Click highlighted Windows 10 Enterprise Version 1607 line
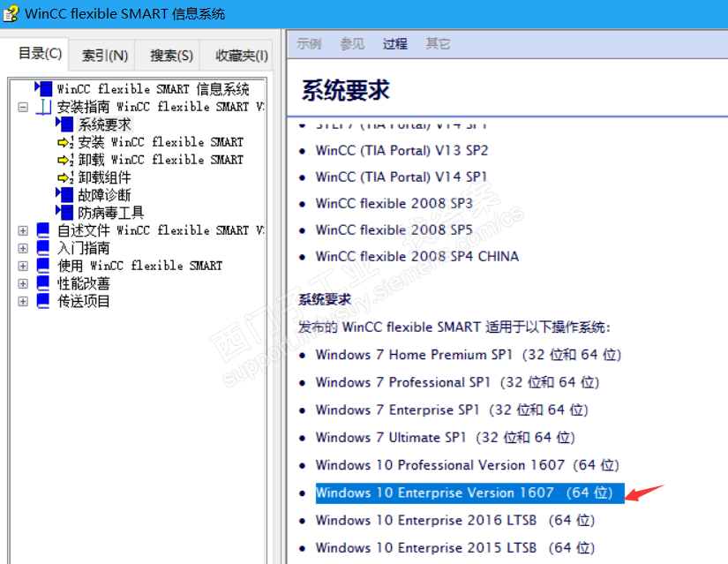 pos(469,493)
